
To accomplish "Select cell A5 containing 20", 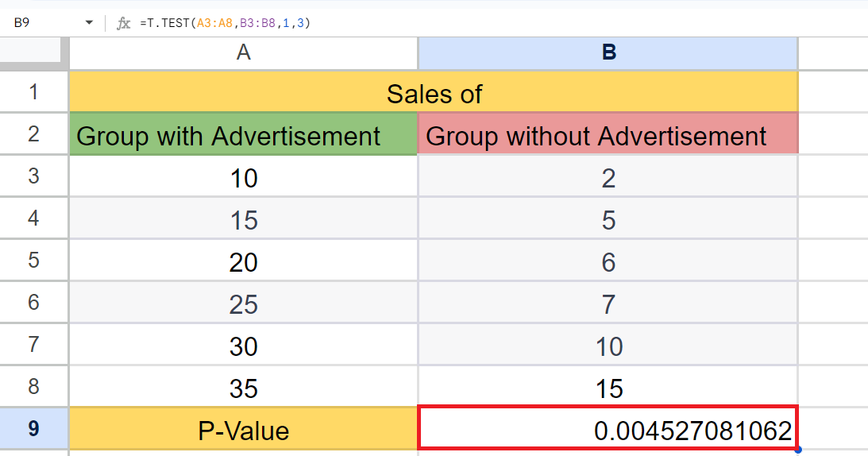I will click(x=244, y=260).
